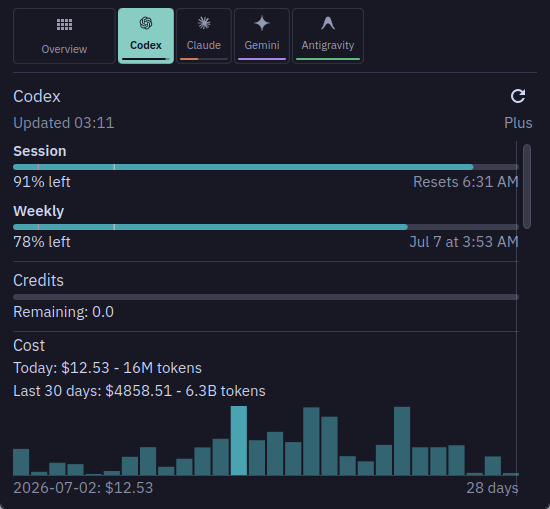Click the Codex OpenAI logo icon

[x=146, y=23]
